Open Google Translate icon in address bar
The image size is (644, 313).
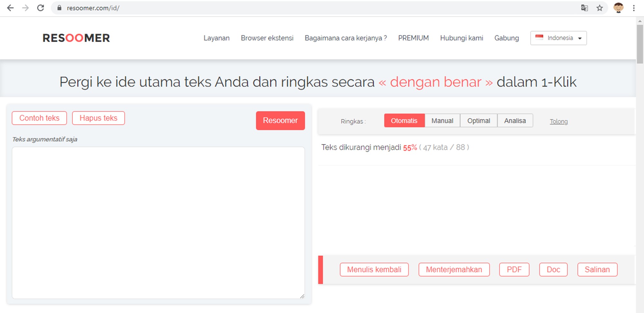[x=585, y=8]
